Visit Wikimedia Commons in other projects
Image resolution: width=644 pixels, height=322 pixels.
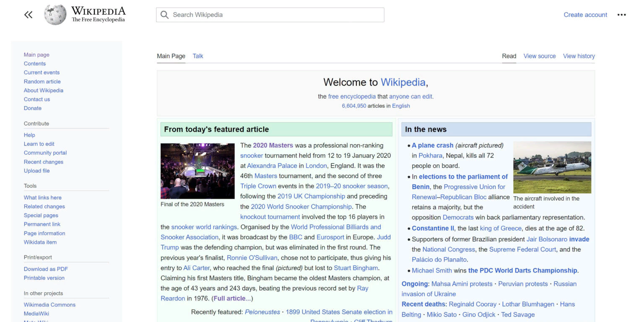tap(49, 305)
